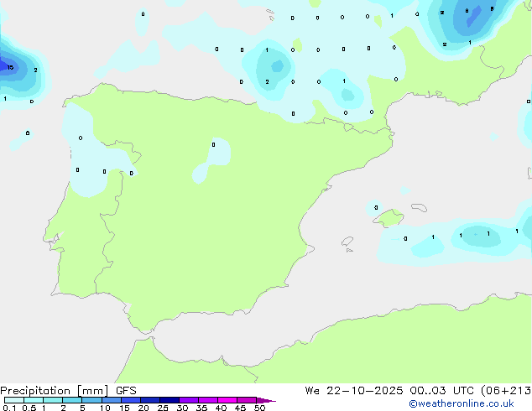The height and width of the screenshot is (411, 532).
Task: Select the palest legend swatch between 0.1 and 0.5
Action: [14, 400]
